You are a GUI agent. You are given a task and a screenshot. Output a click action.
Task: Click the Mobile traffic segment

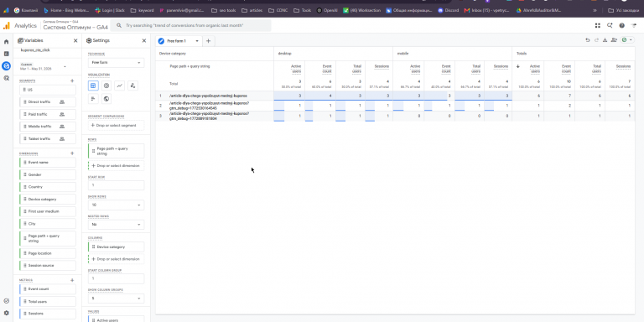tap(48, 127)
